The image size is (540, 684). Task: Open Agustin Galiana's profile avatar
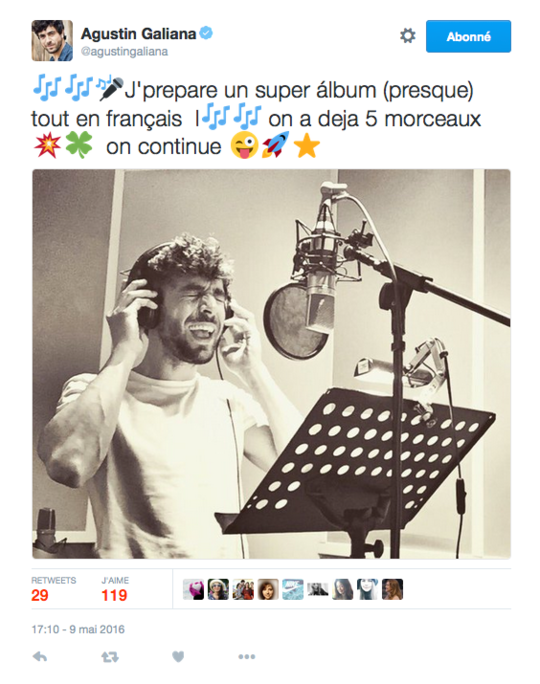[52, 40]
